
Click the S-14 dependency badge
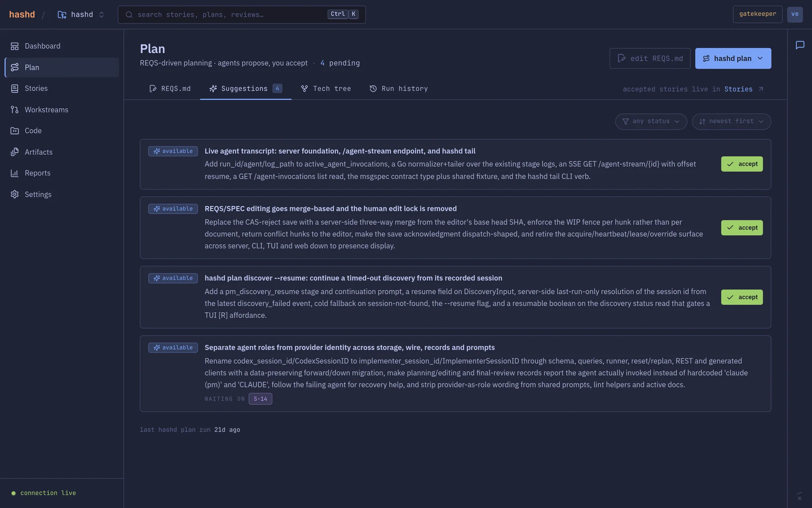[260, 399]
